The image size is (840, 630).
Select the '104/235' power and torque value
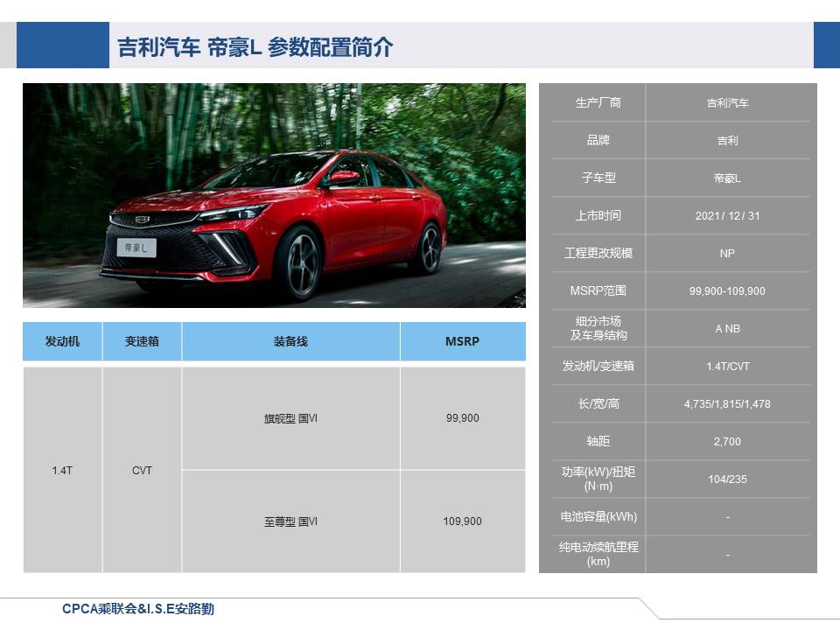coord(727,479)
